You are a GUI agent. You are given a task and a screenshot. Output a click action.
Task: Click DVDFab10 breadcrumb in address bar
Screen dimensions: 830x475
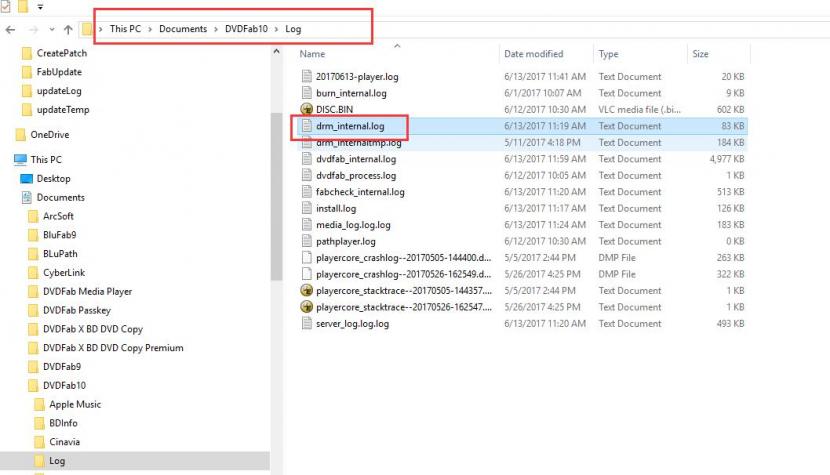pos(246,29)
